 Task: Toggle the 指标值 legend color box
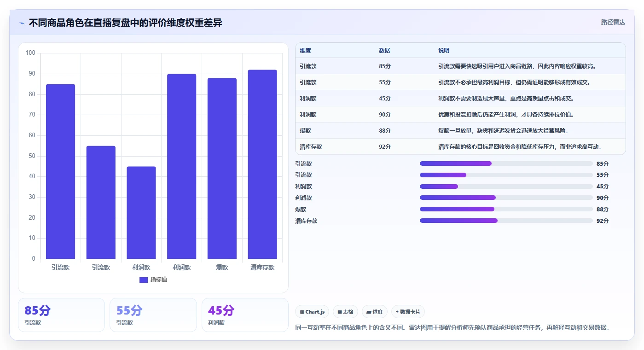pos(144,280)
